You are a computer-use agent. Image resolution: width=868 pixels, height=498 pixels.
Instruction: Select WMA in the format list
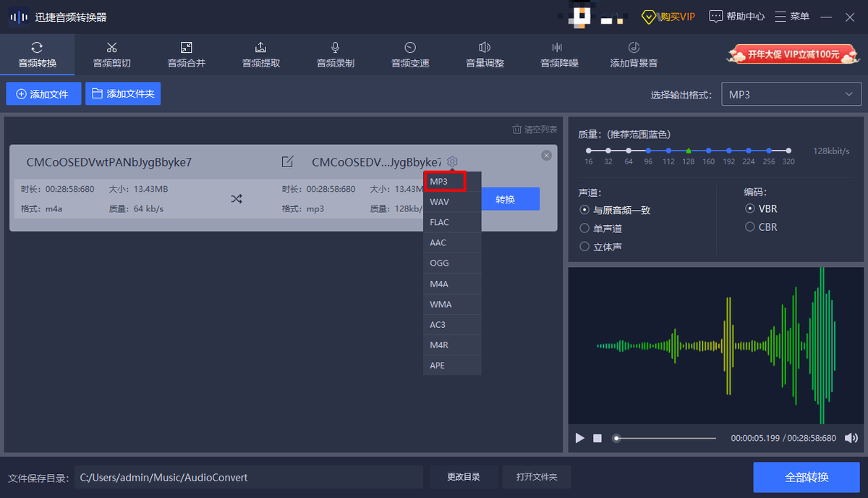coord(452,304)
